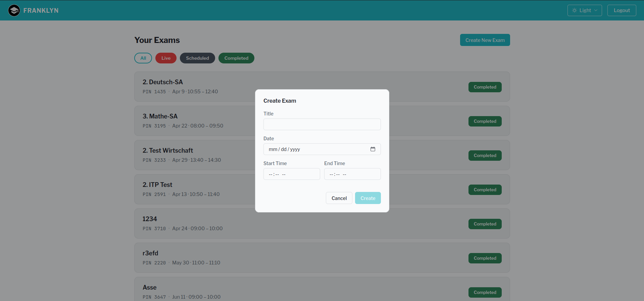Click Completed badge on ITP Test row
Screen dimensions: 644x301
pyautogui.click(x=485, y=190)
